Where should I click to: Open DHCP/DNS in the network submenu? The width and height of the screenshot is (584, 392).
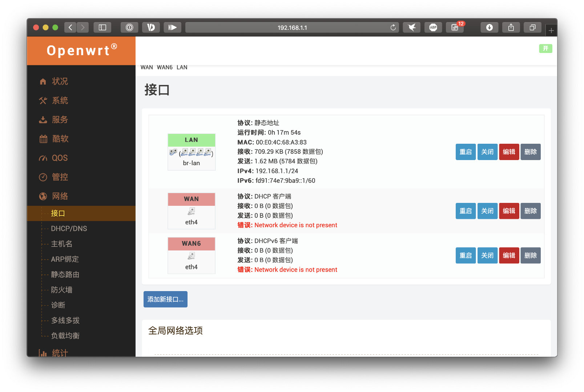tap(69, 229)
